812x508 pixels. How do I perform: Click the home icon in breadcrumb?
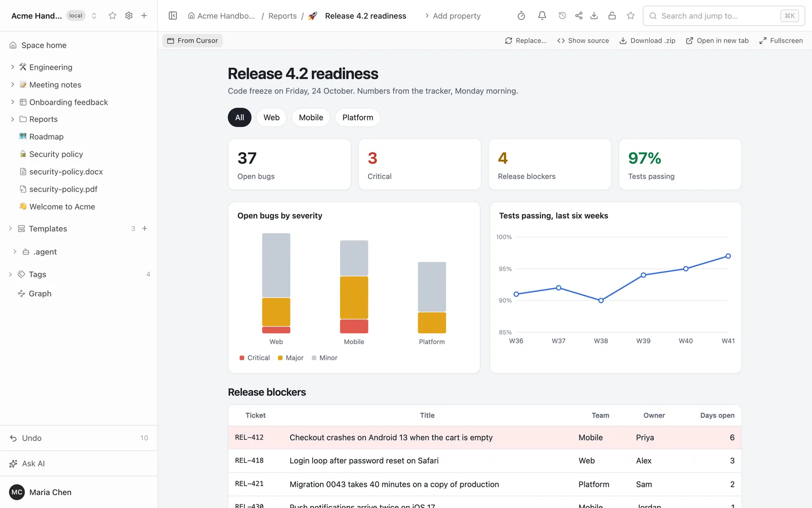tap(191, 16)
